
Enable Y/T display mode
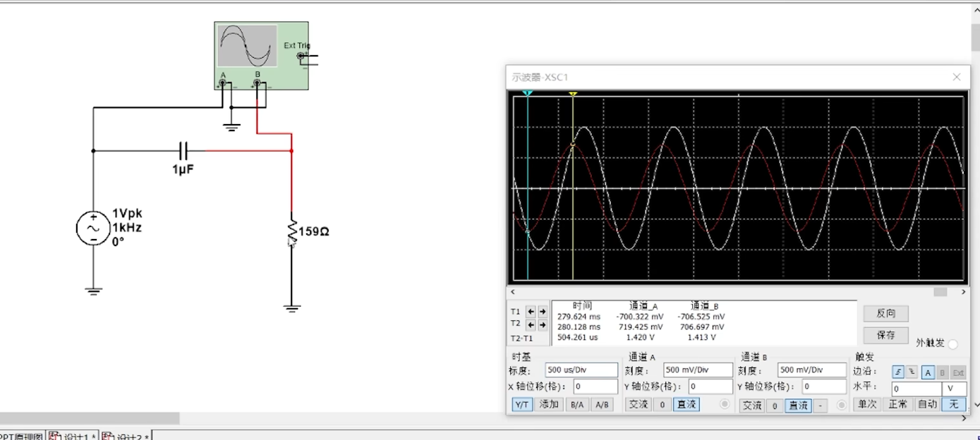(x=522, y=405)
